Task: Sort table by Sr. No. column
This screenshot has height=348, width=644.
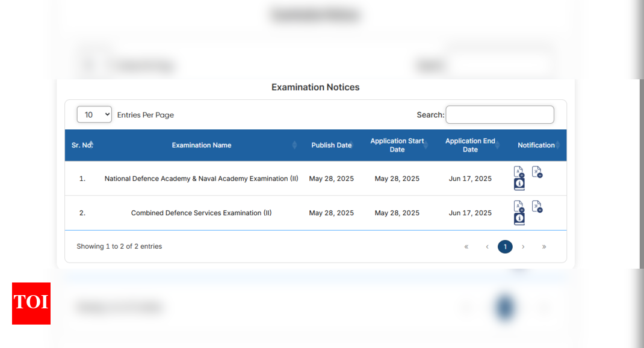Action: 82,145
